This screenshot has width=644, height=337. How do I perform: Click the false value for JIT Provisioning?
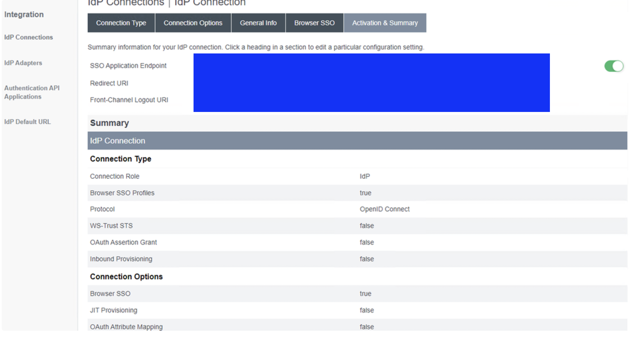367,310
